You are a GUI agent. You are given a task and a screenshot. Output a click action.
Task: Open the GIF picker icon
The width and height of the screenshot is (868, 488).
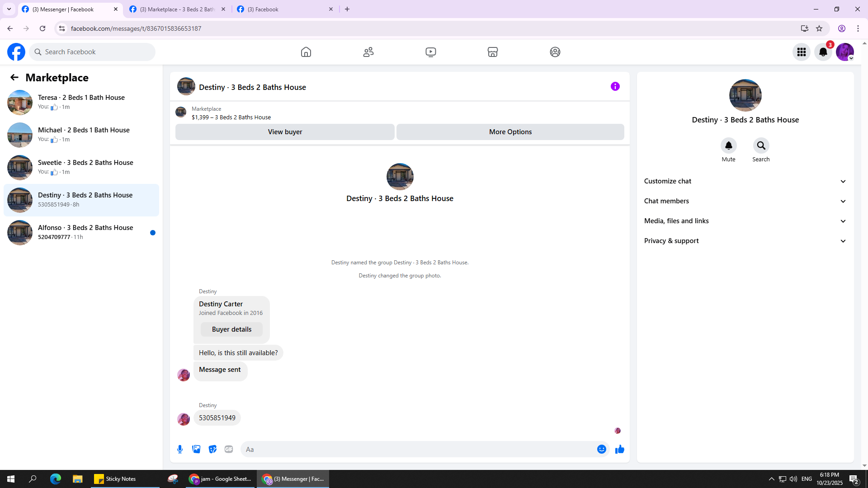[229, 449]
